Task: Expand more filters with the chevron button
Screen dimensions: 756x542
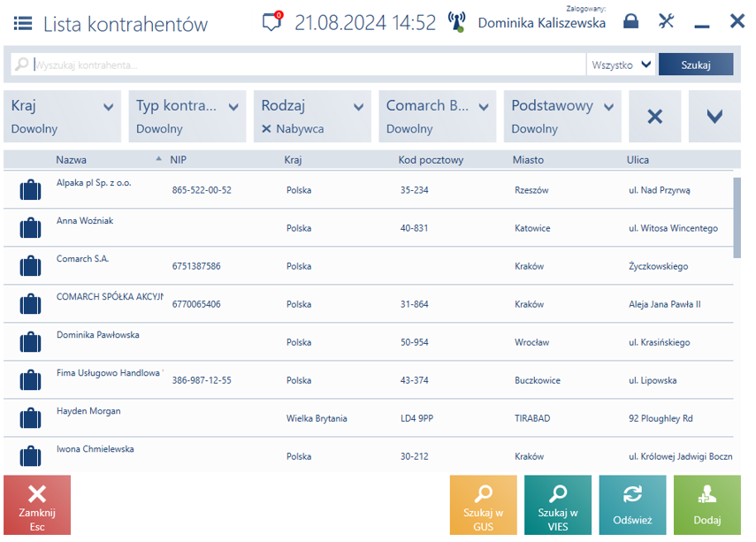Action: click(714, 116)
